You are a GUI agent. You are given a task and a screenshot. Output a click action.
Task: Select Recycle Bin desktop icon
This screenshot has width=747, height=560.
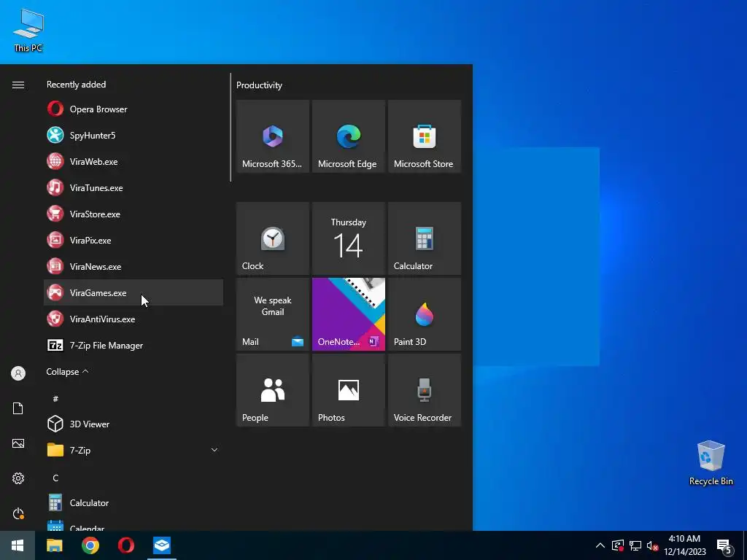[x=711, y=463]
